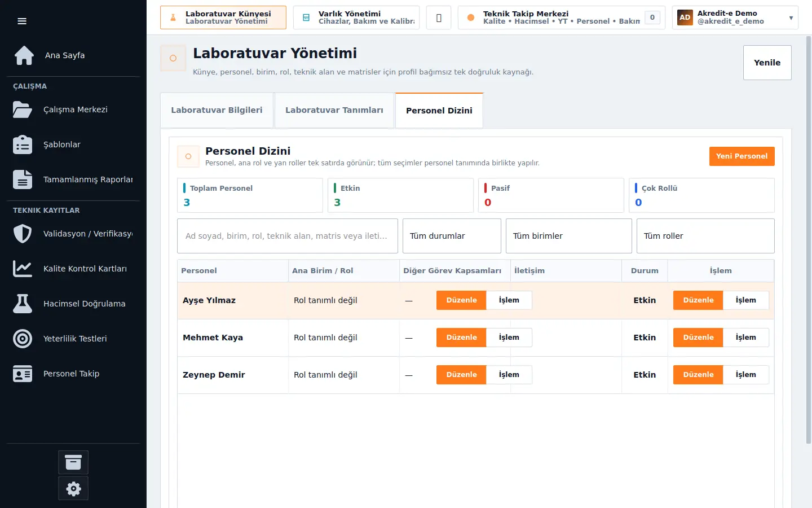
Task: Open Kalite Kontrol Kartları chart icon
Action: pyautogui.click(x=23, y=269)
